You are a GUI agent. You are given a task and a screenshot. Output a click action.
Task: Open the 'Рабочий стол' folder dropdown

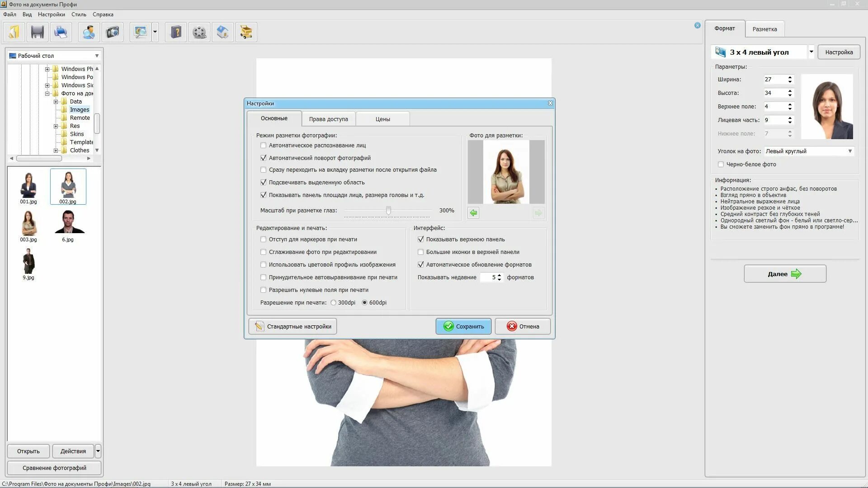coord(97,56)
